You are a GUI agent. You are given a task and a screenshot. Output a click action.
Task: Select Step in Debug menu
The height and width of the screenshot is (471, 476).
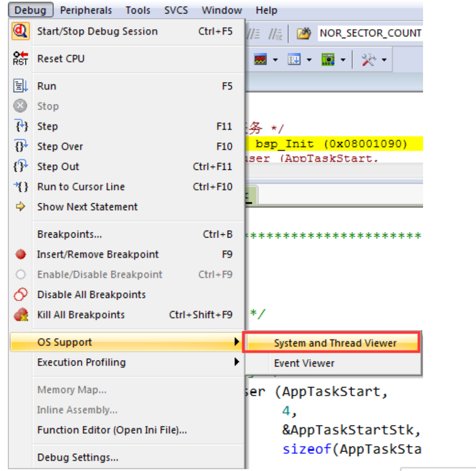point(127,126)
